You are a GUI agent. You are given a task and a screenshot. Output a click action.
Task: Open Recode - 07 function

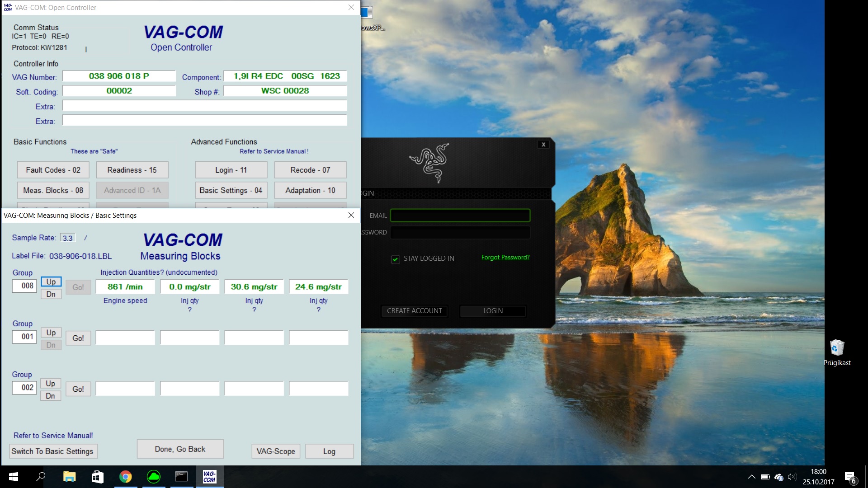pyautogui.click(x=310, y=170)
